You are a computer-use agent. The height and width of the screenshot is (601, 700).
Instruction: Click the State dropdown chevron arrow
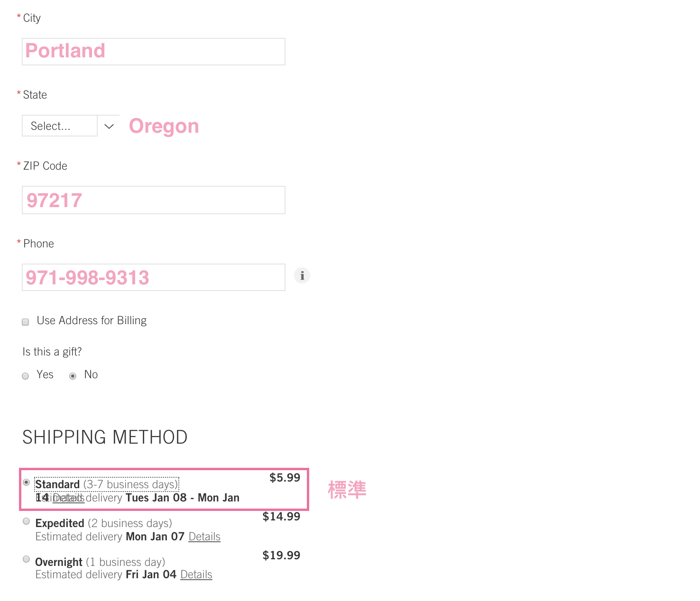pos(109,126)
